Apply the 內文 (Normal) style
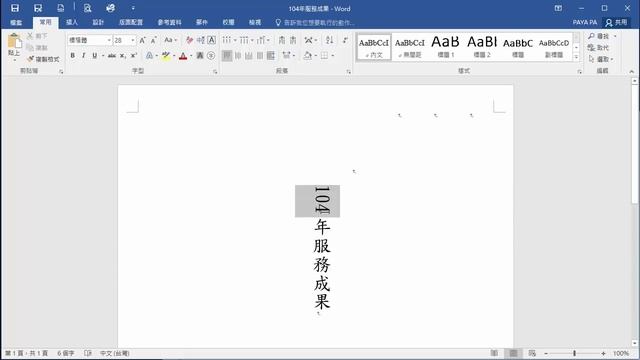The width and height of the screenshot is (640, 360). tap(374, 47)
